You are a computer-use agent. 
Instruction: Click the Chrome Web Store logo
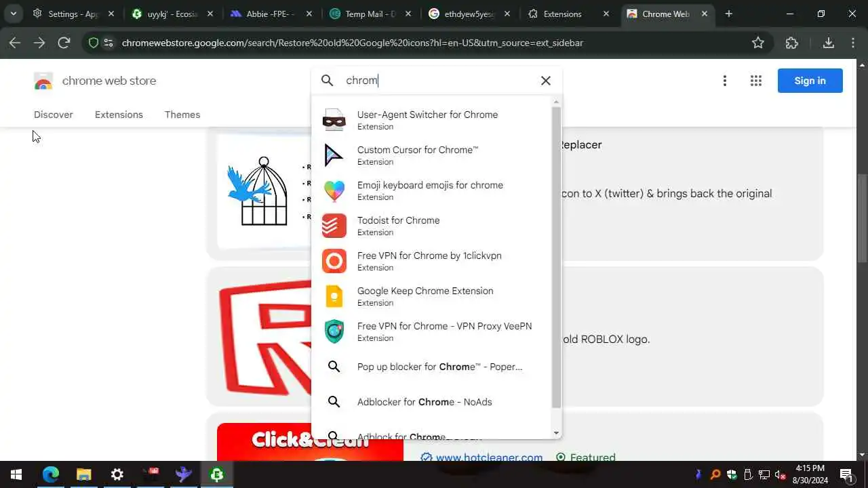[43, 81]
